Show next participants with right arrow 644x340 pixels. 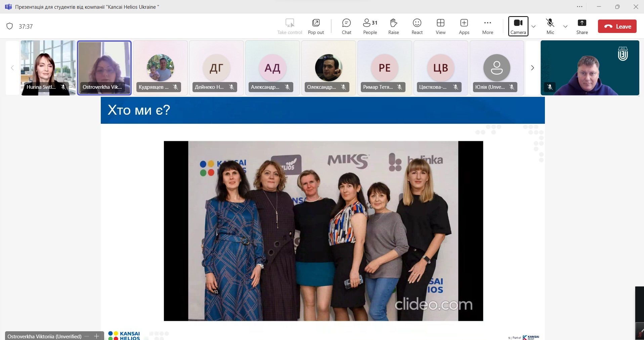(532, 68)
